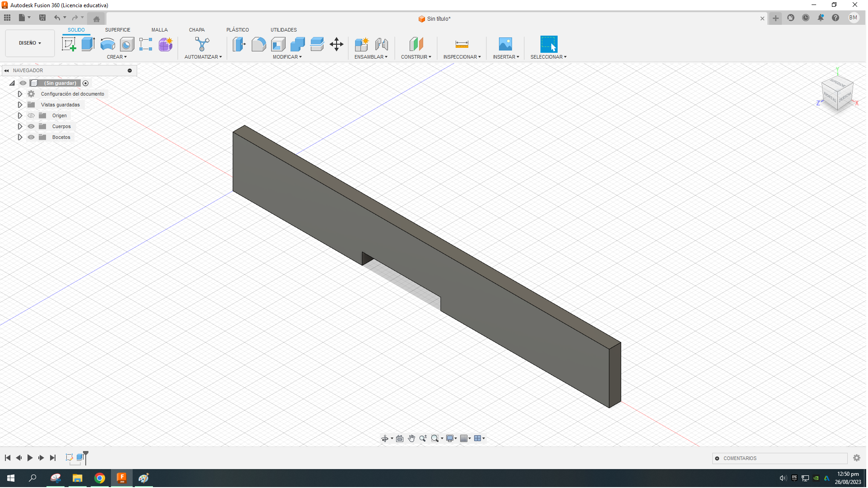Viewport: 868px width, 488px height.
Task: Select the Create Sketch tool
Action: click(x=69, y=44)
